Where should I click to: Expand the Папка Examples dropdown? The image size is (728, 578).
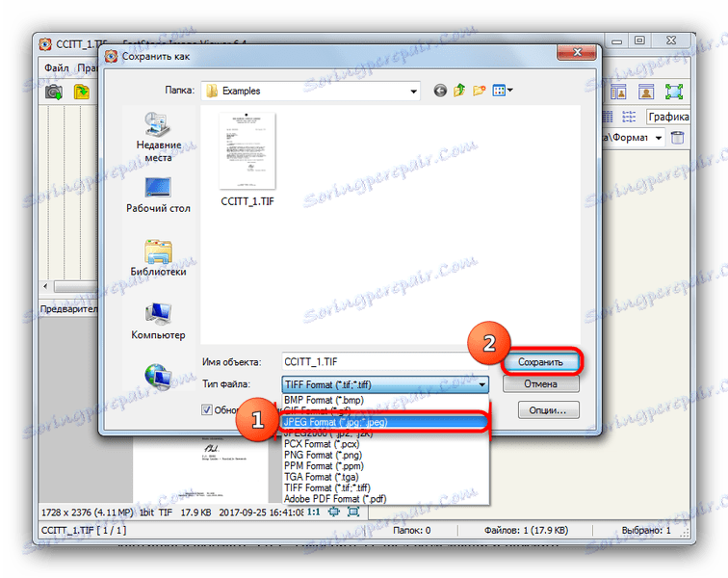pos(413,92)
